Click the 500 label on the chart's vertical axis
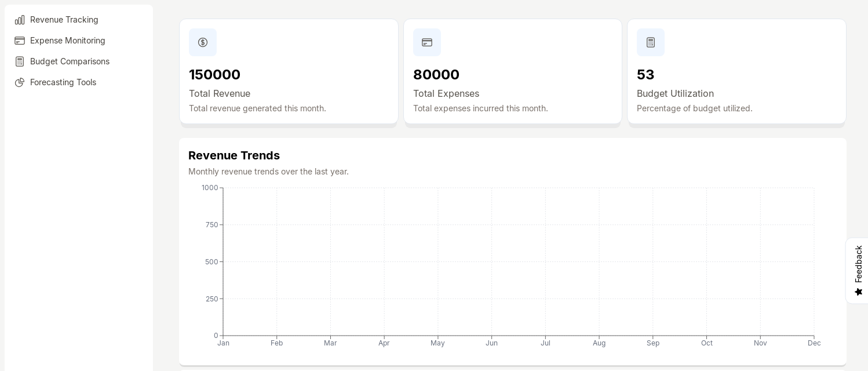868x371 pixels. 211,262
